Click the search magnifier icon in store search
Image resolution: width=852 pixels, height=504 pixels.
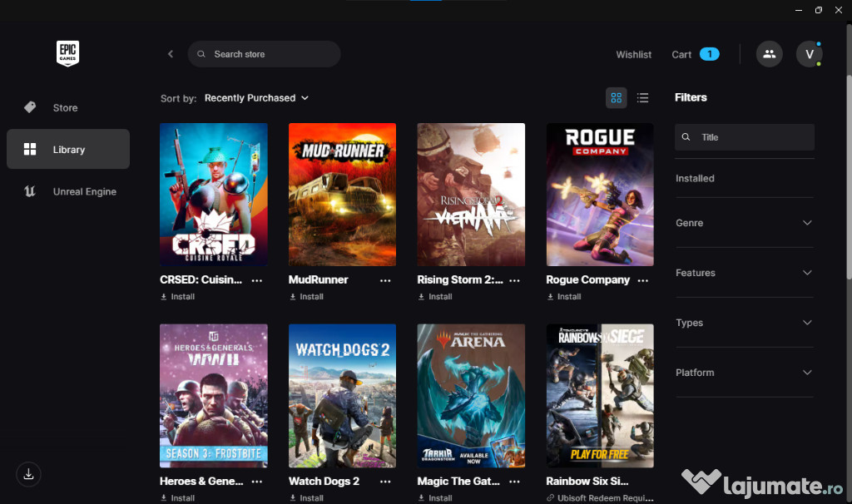(x=201, y=54)
